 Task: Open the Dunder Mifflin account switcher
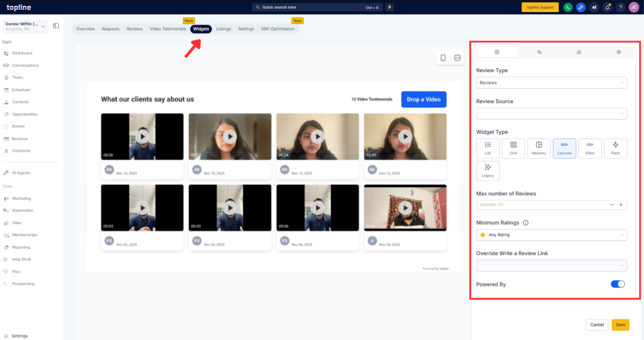tap(25, 26)
